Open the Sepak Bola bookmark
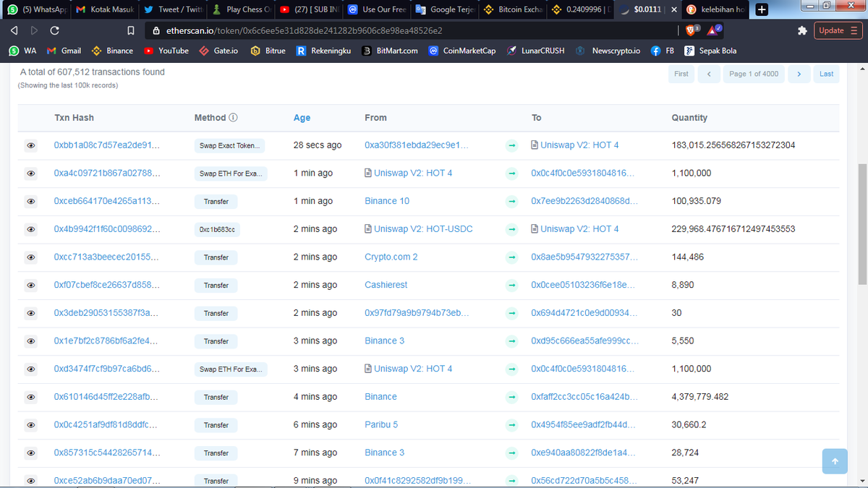 click(x=710, y=51)
